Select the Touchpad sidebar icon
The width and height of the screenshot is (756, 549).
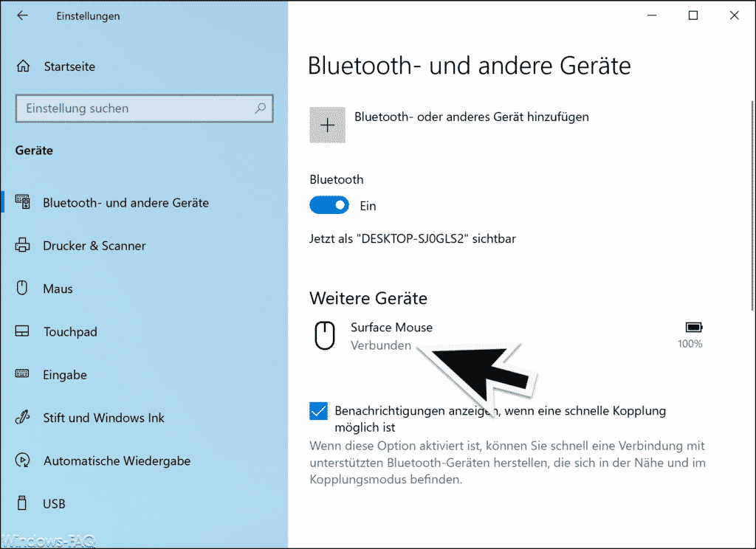22,331
